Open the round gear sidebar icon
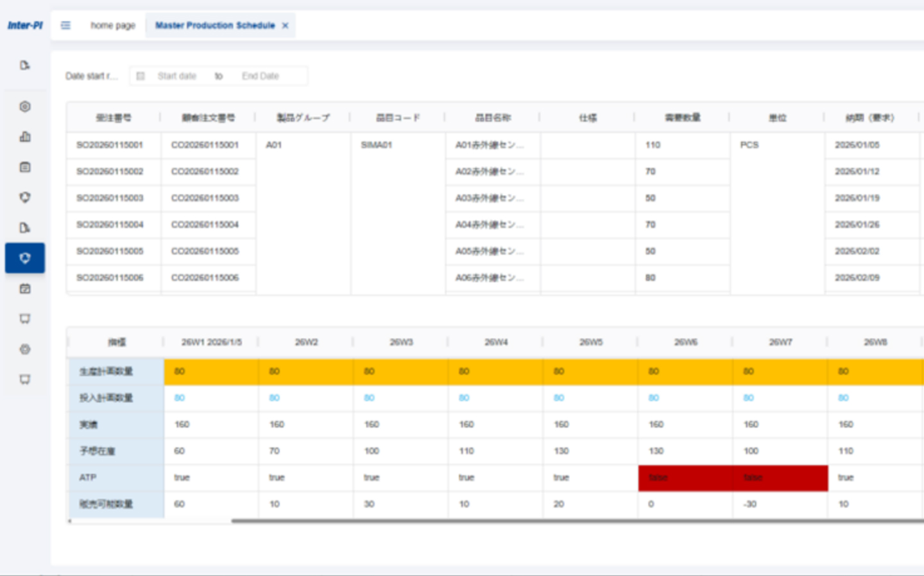The height and width of the screenshot is (576, 924). (x=25, y=350)
